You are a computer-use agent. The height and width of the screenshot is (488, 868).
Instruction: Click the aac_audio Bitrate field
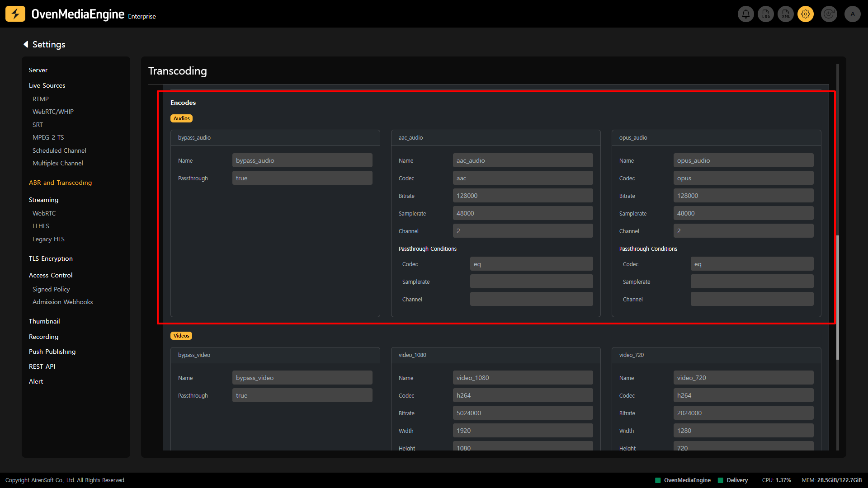(x=523, y=196)
